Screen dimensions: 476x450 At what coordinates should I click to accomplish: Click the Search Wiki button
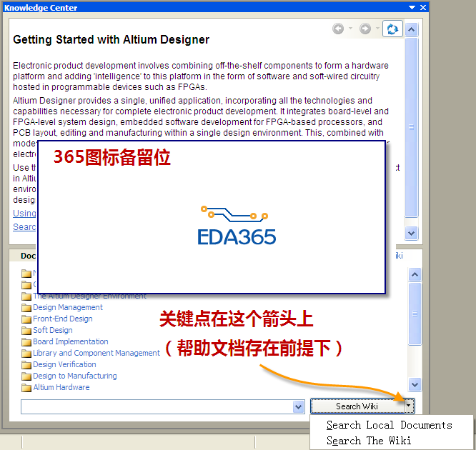(x=357, y=406)
